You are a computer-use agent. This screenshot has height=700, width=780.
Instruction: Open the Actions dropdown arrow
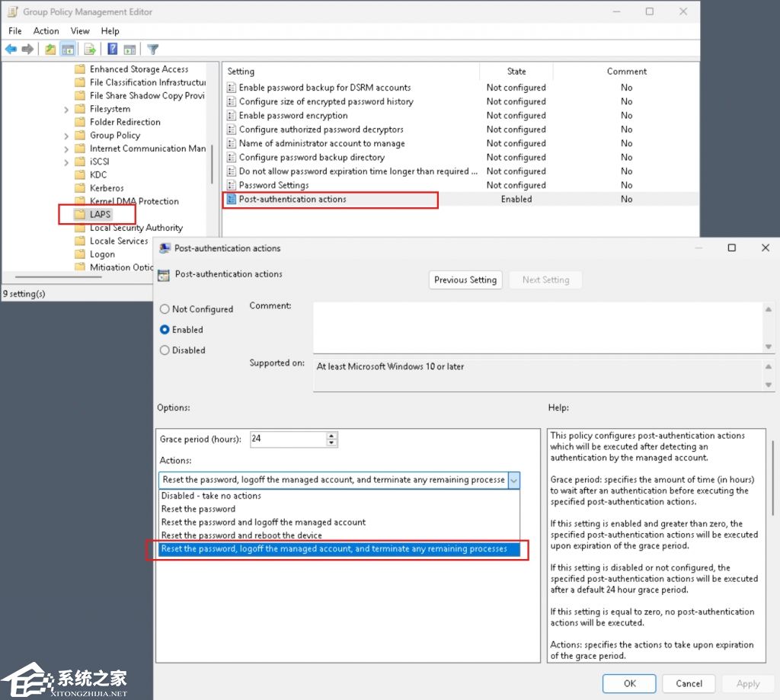[513, 480]
